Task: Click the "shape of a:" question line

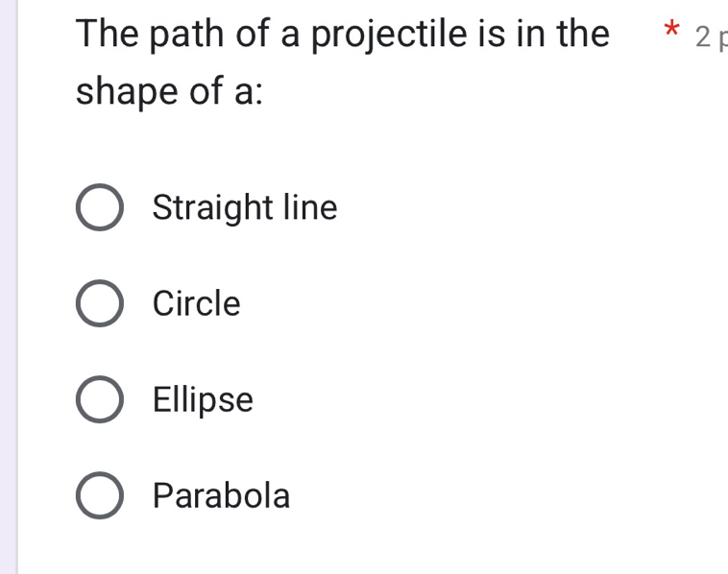Action: tap(170, 94)
